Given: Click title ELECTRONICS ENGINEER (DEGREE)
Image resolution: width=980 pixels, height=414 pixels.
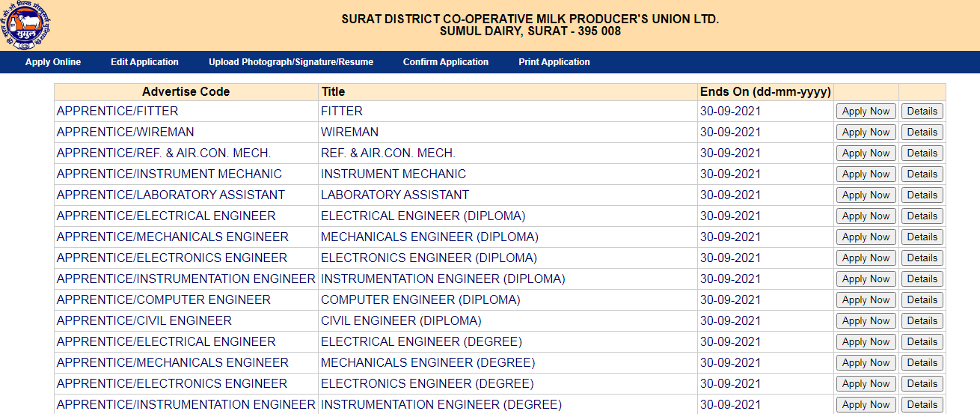Looking at the screenshot, I should 427,384.
